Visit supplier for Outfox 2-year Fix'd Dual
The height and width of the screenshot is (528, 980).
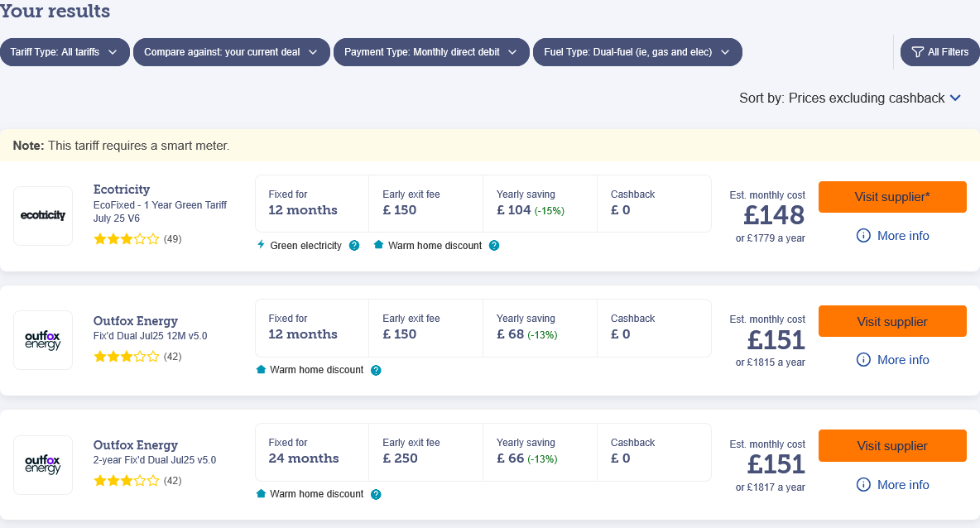(x=892, y=445)
